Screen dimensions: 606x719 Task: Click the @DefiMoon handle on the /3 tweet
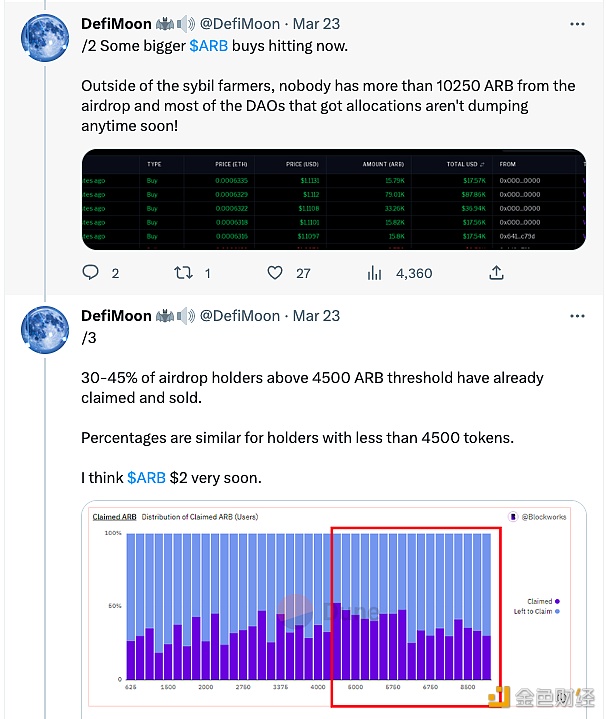point(241,315)
